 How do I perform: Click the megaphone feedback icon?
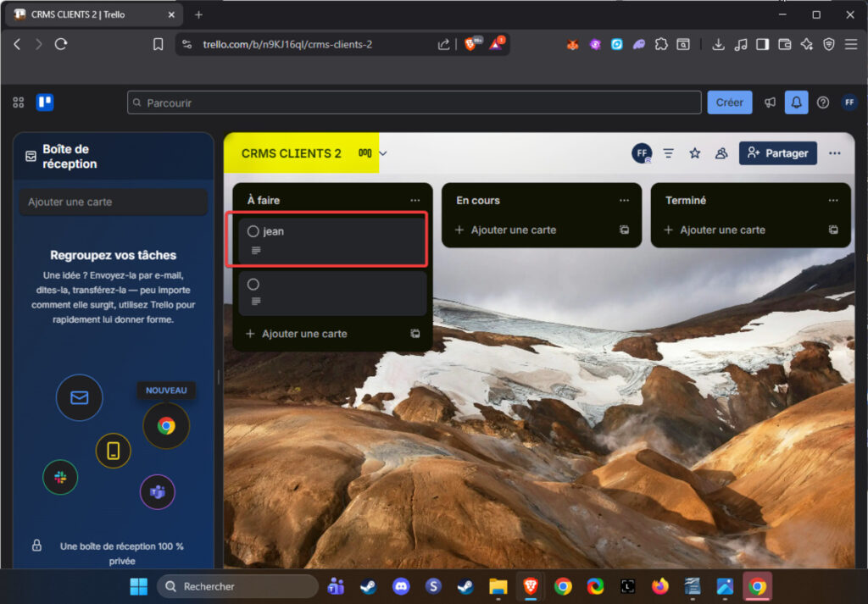770,103
